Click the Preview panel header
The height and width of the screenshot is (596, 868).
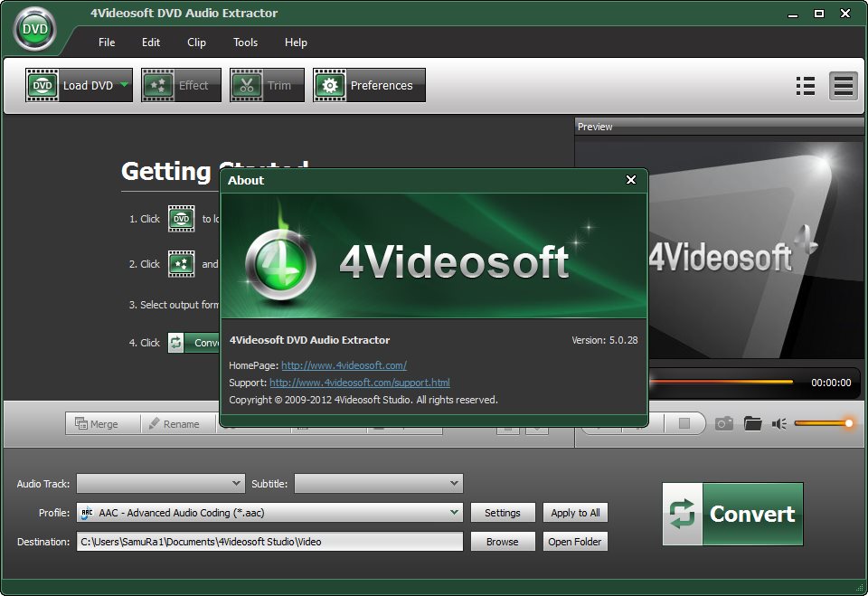click(x=719, y=127)
